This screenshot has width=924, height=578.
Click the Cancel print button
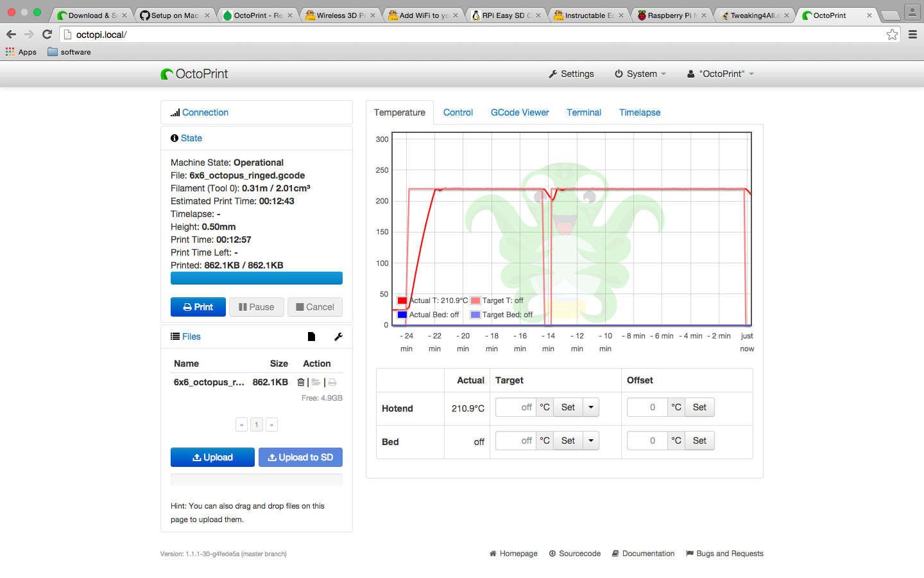(315, 307)
